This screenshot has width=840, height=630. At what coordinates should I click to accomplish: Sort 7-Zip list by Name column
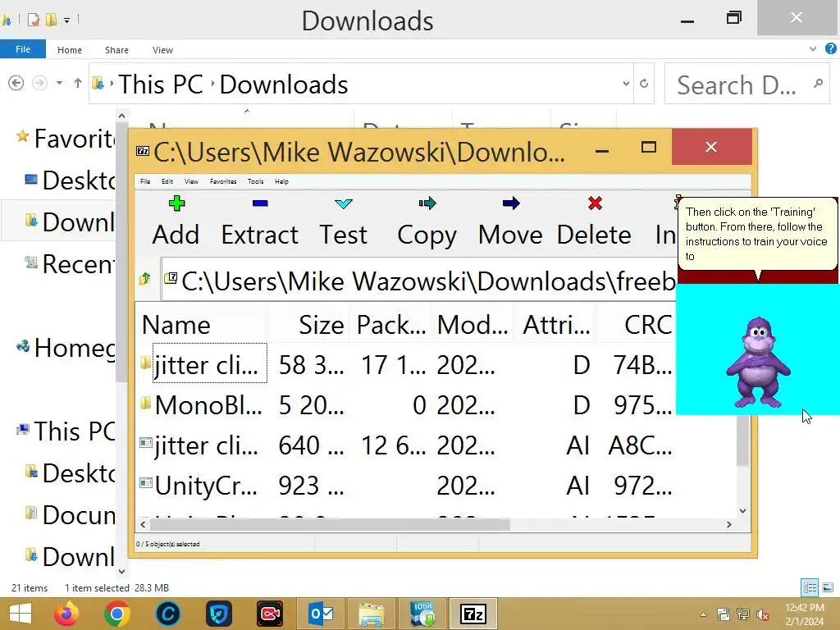point(201,324)
